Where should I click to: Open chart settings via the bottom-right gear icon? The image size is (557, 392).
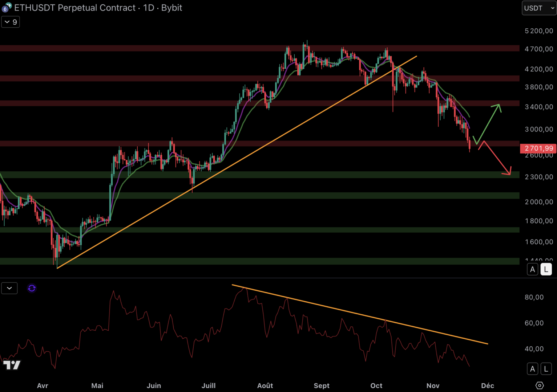[x=540, y=385]
